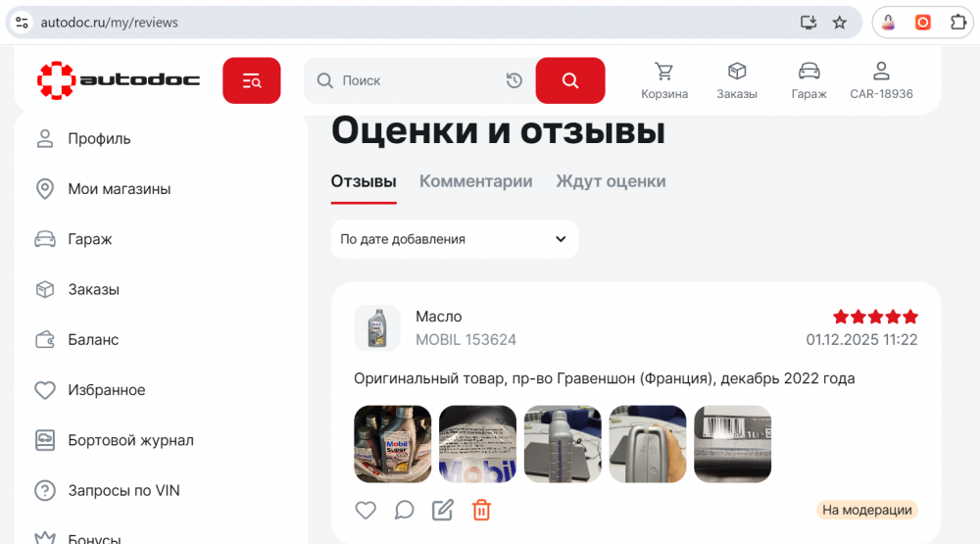The height and width of the screenshot is (544, 980).
Task: Click the red search magnifier button
Action: [x=570, y=80]
